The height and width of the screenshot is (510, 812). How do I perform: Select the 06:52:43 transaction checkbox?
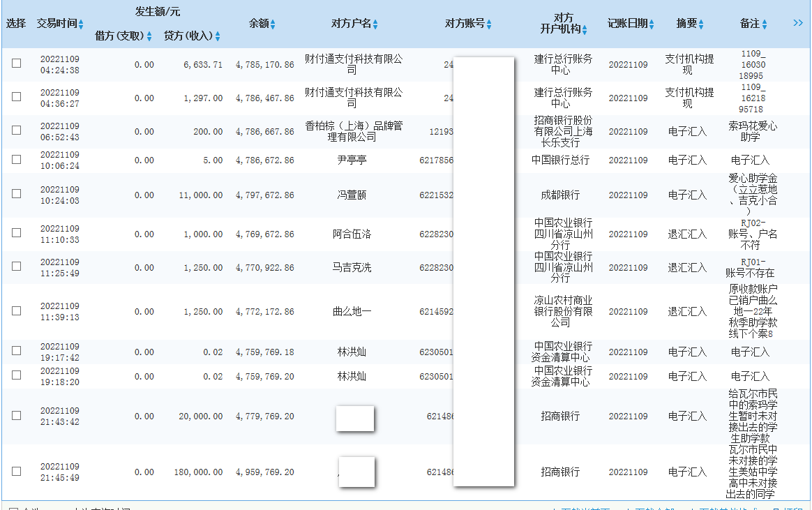click(x=17, y=130)
